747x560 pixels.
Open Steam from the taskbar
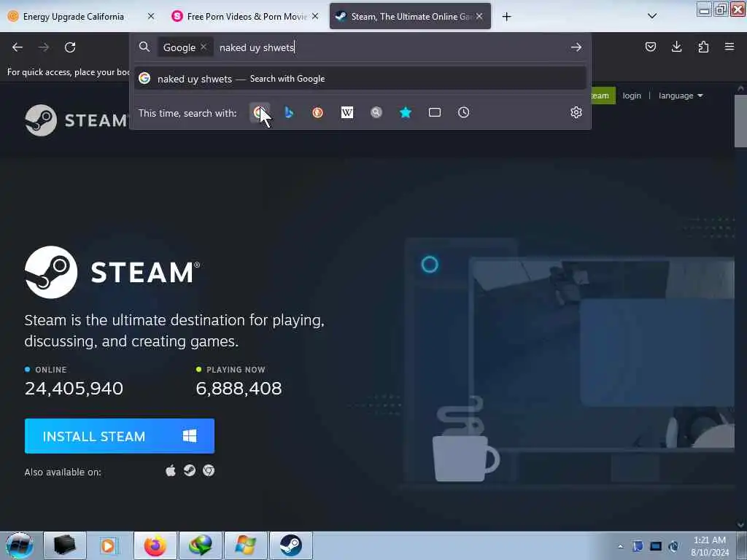click(x=291, y=545)
